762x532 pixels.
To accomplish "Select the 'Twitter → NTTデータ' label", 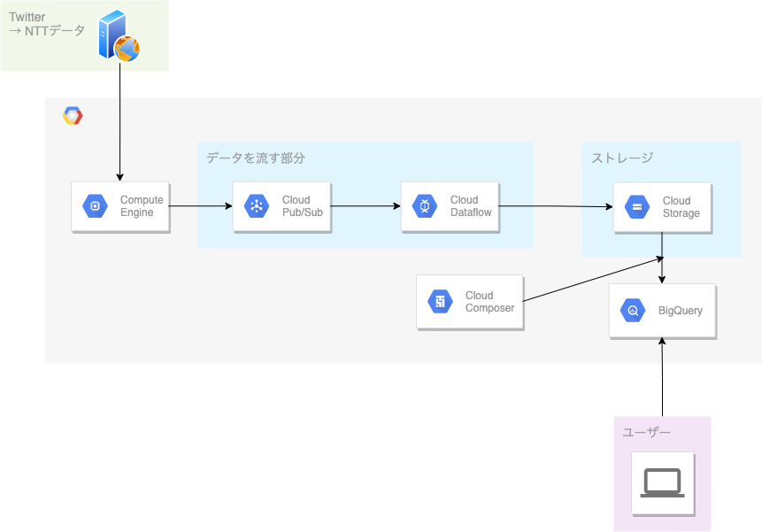I will point(47,24).
